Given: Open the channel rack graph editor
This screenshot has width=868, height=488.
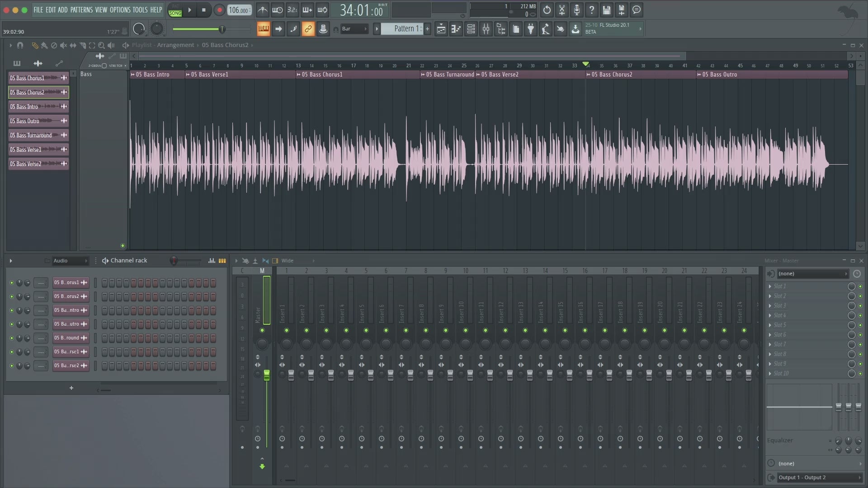Looking at the screenshot, I should [212, 261].
